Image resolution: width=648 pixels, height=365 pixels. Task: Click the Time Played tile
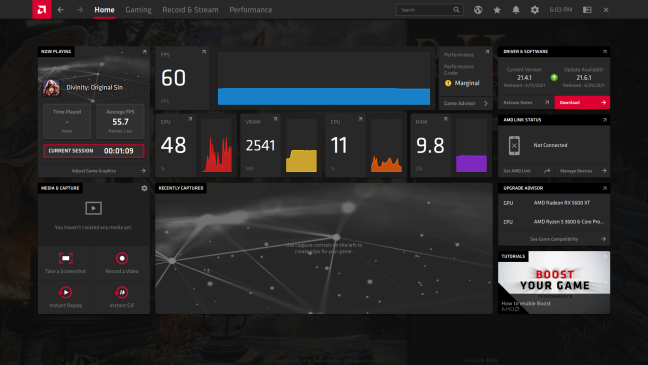coord(67,122)
